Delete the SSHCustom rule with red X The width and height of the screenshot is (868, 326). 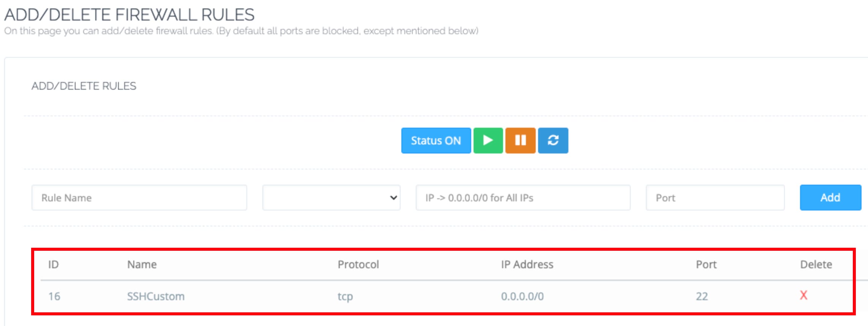click(803, 295)
